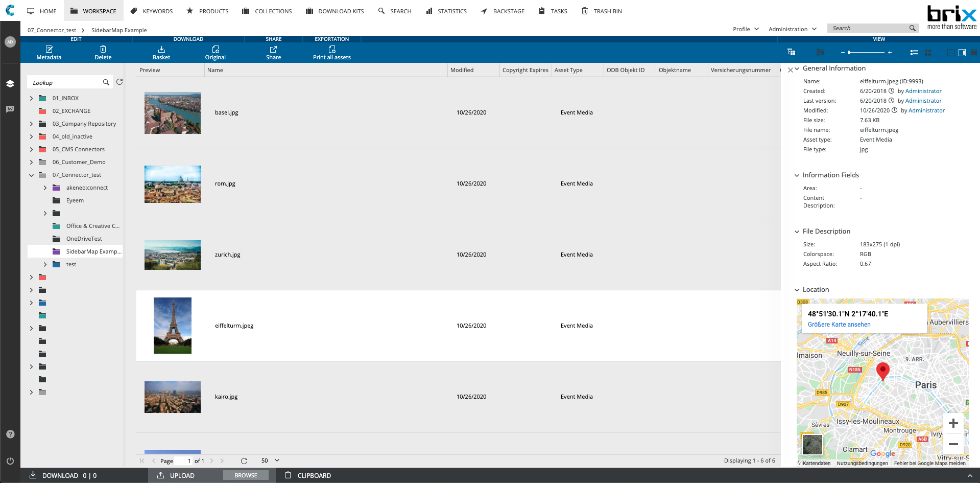Select right sidebar panel layout
Image resolution: width=980 pixels, height=483 pixels.
coord(962,52)
